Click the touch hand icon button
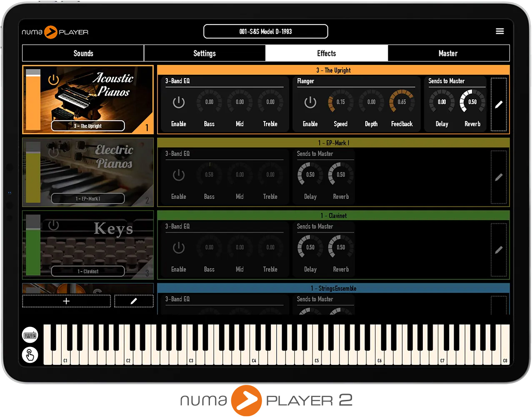Screen dimensions: 532x417 point(30,355)
